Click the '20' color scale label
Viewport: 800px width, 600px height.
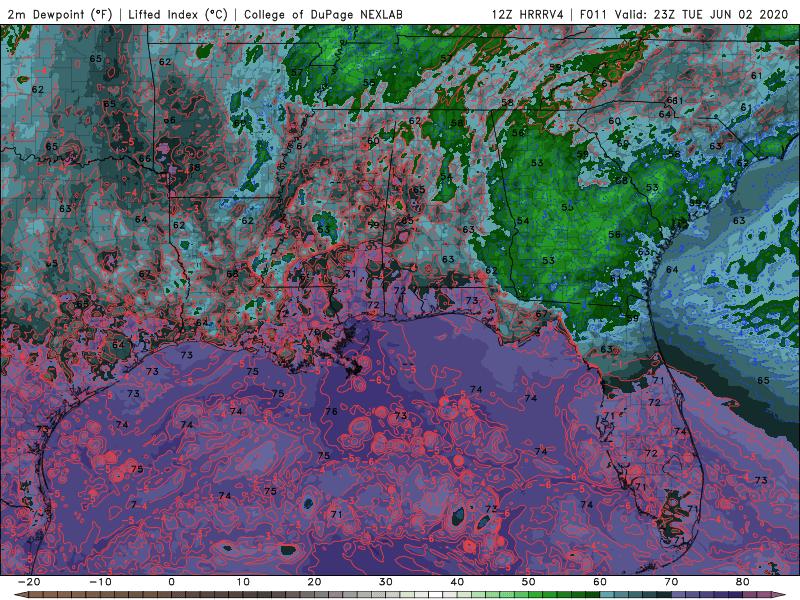(x=314, y=582)
